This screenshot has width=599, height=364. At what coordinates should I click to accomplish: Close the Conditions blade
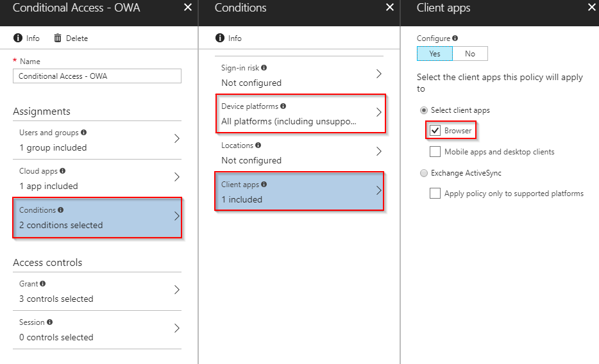tap(390, 7)
